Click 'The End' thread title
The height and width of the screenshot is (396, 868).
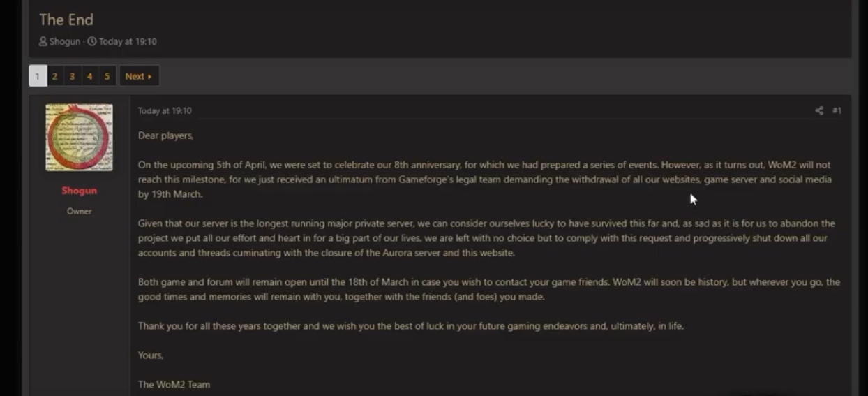point(66,20)
